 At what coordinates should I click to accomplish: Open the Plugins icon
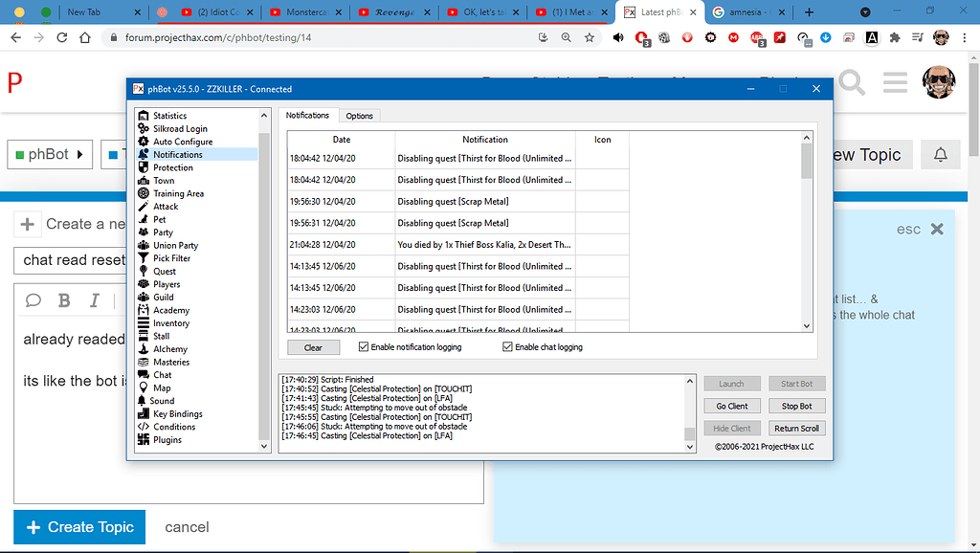click(144, 440)
